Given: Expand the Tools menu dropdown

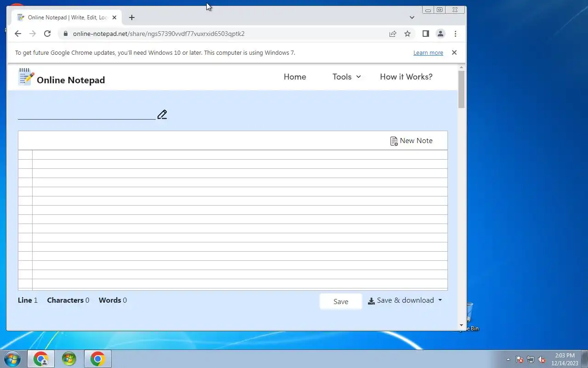Looking at the screenshot, I should 346,77.
